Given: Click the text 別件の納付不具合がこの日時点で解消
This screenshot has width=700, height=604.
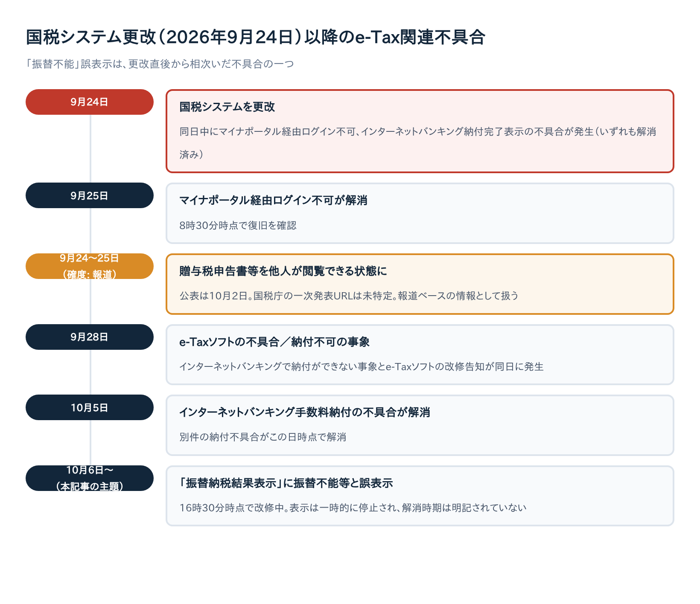Looking at the screenshot, I should [x=262, y=437].
